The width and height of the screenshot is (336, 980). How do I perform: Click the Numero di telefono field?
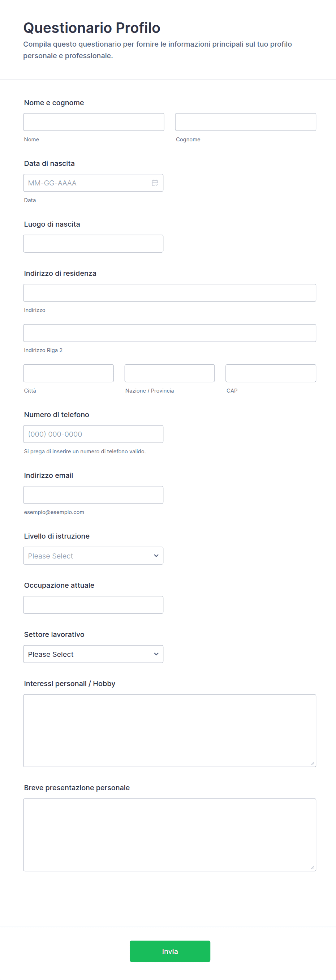click(x=93, y=434)
